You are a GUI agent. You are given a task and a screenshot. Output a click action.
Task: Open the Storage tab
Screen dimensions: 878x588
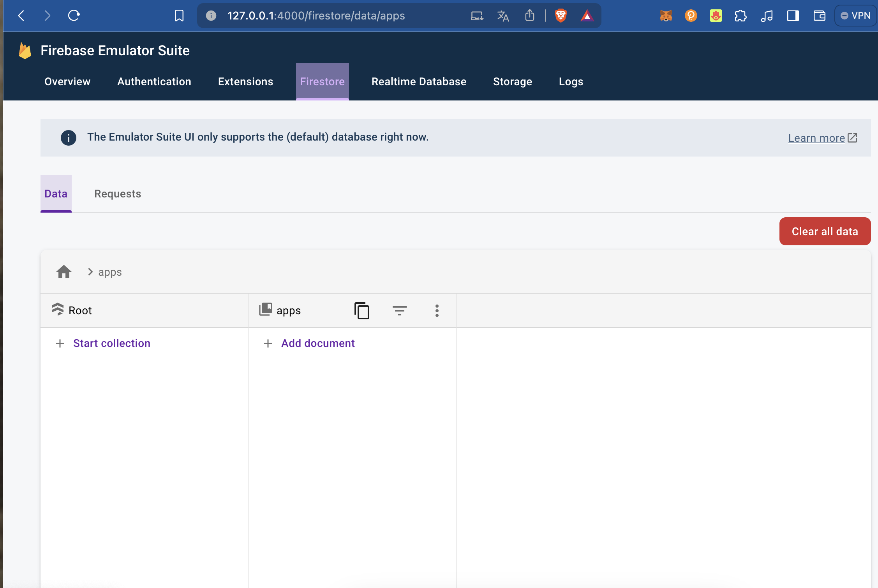click(x=513, y=81)
